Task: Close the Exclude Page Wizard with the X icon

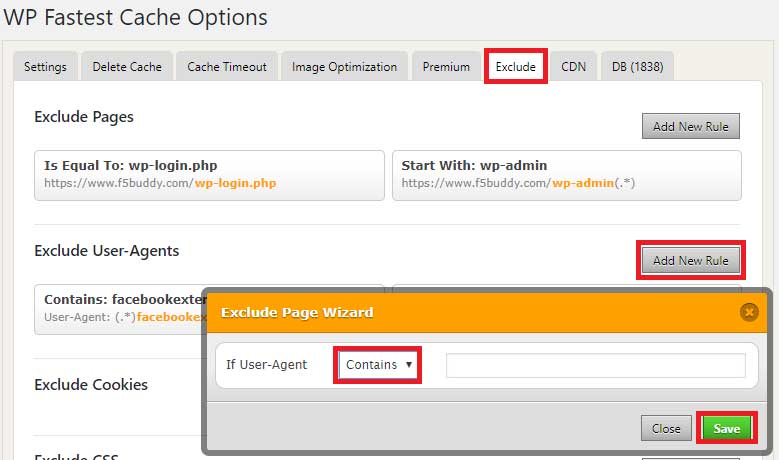Action: [x=749, y=312]
